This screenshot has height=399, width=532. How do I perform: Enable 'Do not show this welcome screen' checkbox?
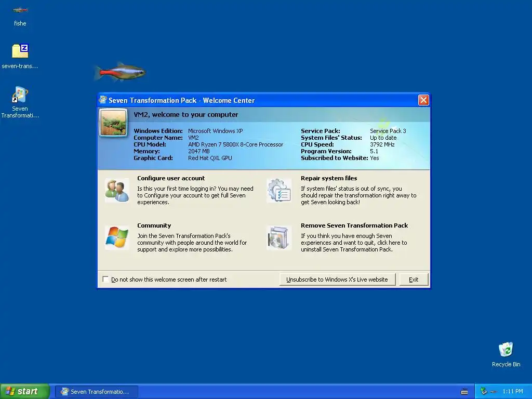[105, 279]
